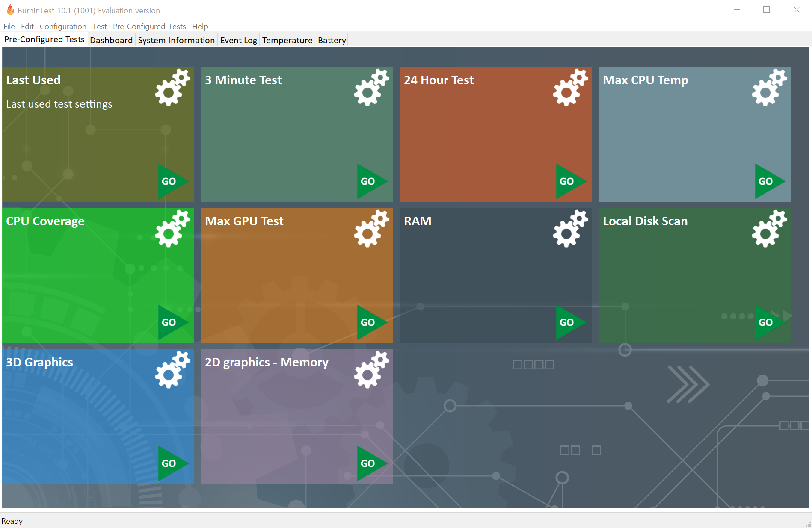Screen dimensions: 812x528
Task: Run CPU Coverage test GO arrow
Action: coord(173,322)
